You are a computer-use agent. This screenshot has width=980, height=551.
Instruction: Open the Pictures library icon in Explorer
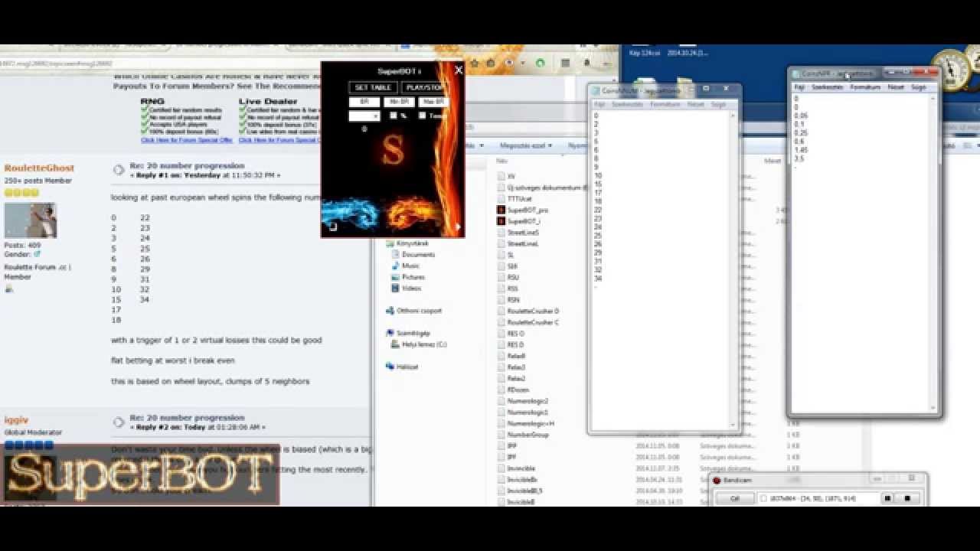point(395,277)
